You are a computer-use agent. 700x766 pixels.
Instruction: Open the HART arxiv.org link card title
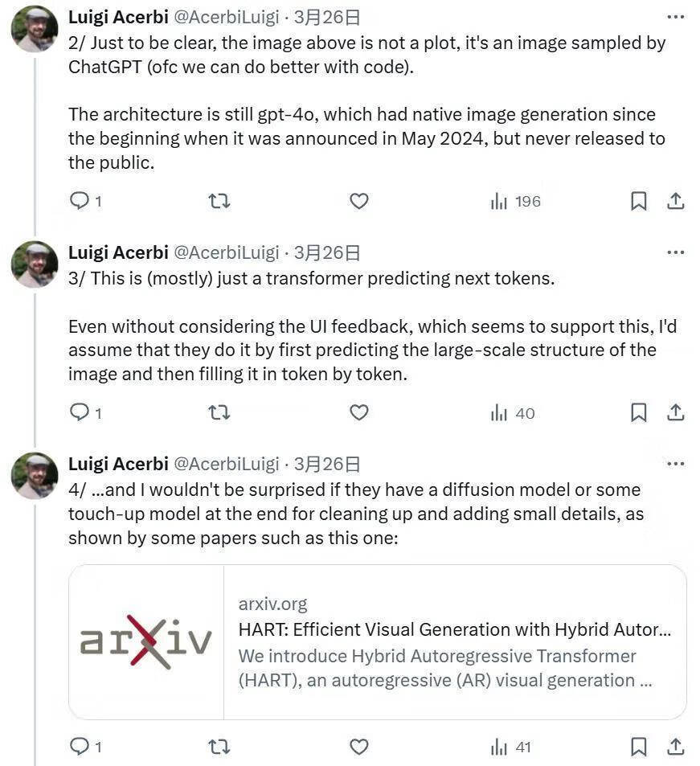coord(454,629)
